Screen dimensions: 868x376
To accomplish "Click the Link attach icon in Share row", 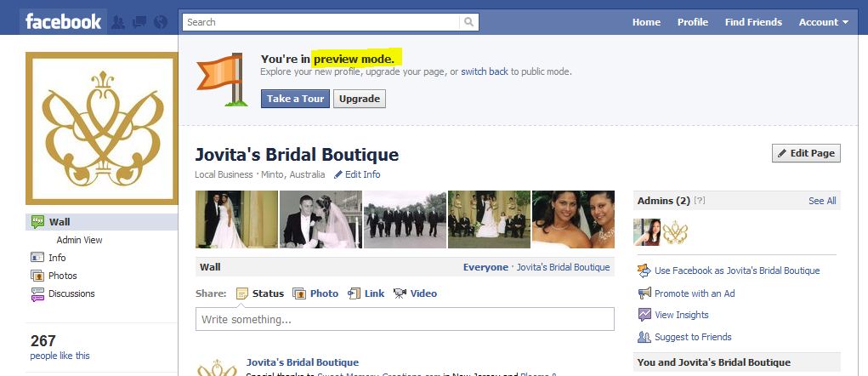I will click(354, 293).
